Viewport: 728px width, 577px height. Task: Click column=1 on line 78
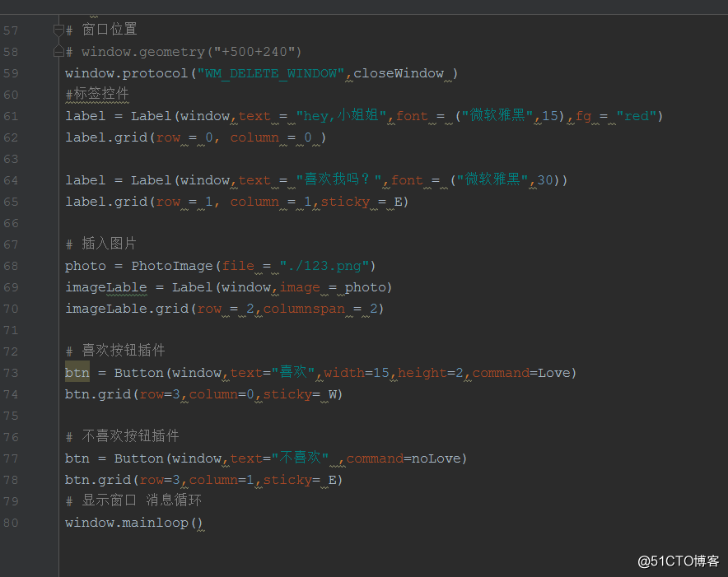coord(222,480)
